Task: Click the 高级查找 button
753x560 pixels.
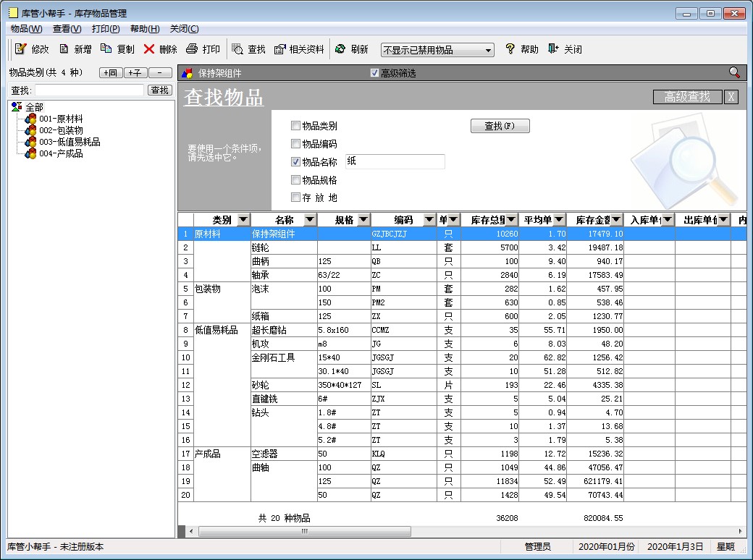Action: [x=687, y=97]
